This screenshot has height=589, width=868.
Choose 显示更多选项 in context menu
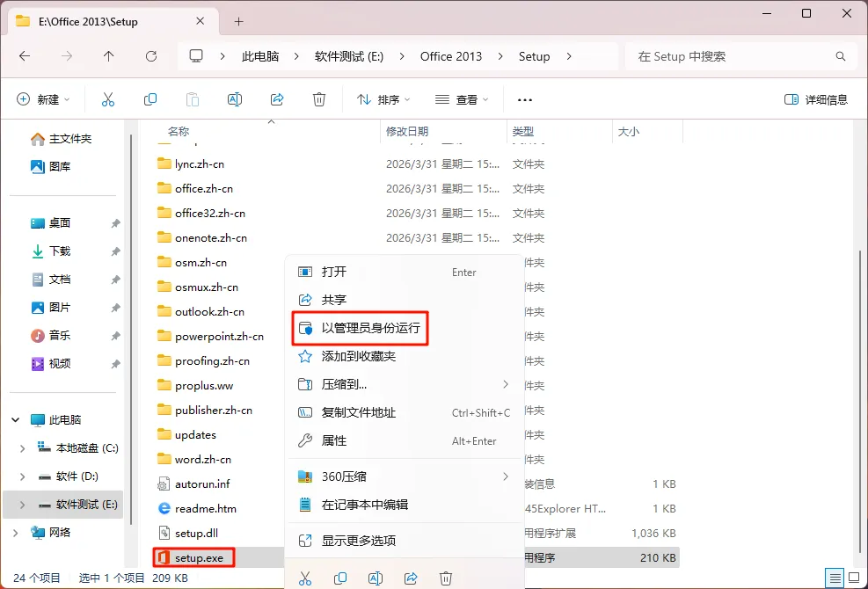(405, 541)
